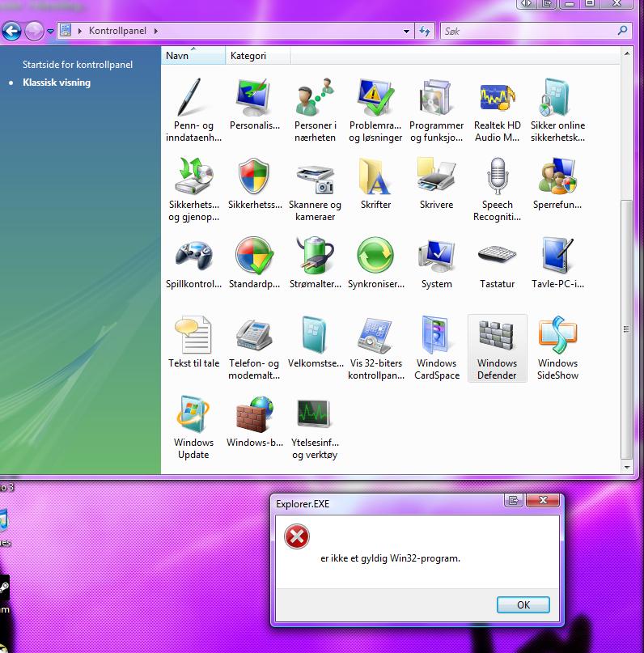Click scrollbar up arrow
Viewport: 644px width, 653px height.
(x=627, y=53)
